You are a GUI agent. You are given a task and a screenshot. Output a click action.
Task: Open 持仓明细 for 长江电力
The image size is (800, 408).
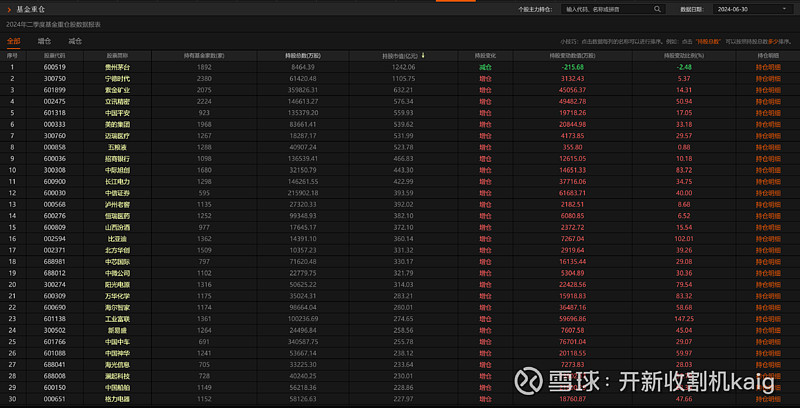click(x=768, y=182)
